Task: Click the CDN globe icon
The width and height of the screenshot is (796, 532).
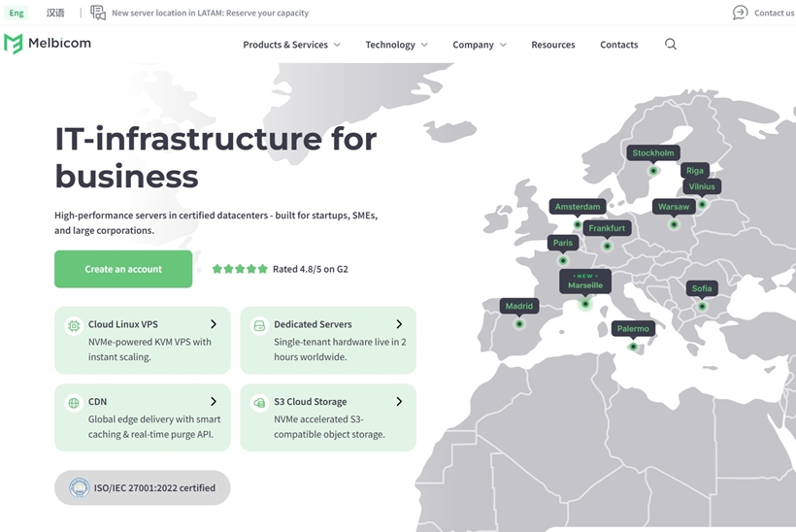Action: (x=74, y=403)
